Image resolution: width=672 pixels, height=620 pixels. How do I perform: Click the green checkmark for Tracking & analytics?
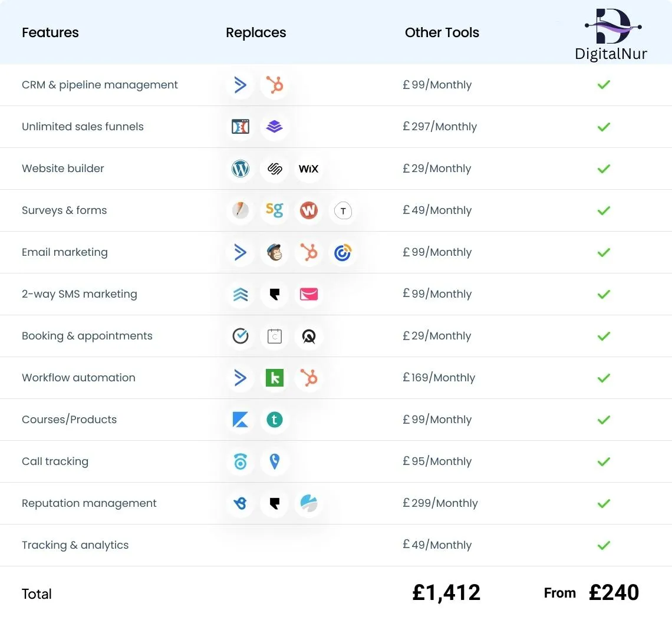pyautogui.click(x=604, y=545)
